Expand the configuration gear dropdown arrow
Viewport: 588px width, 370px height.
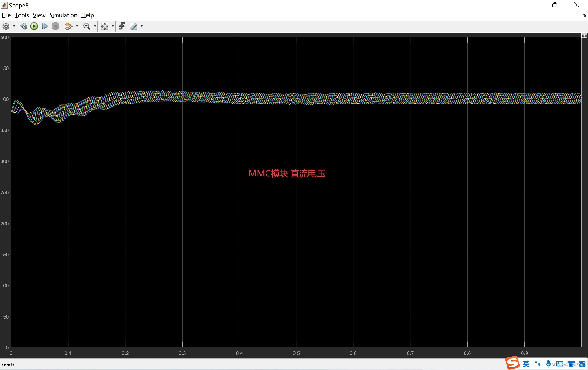[x=14, y=26]
